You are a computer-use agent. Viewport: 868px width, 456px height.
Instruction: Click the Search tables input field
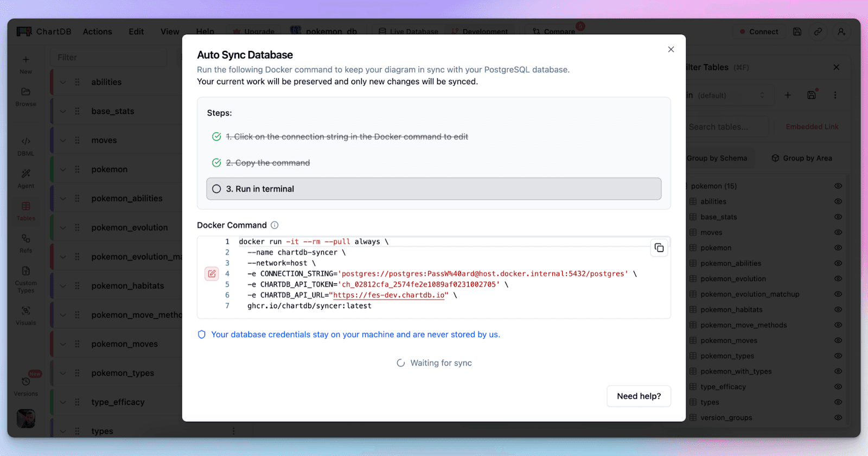[x=727, y=127]
